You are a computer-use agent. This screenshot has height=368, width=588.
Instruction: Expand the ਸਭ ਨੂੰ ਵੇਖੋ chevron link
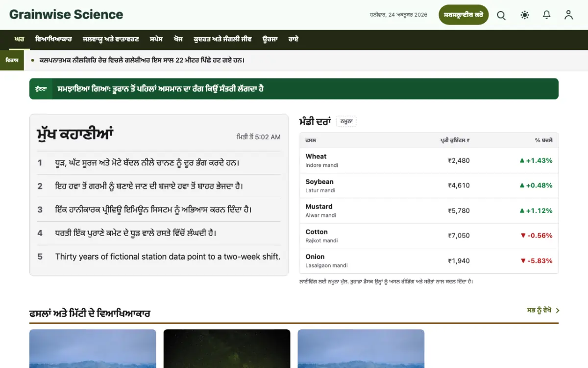(x=543, y=310)
